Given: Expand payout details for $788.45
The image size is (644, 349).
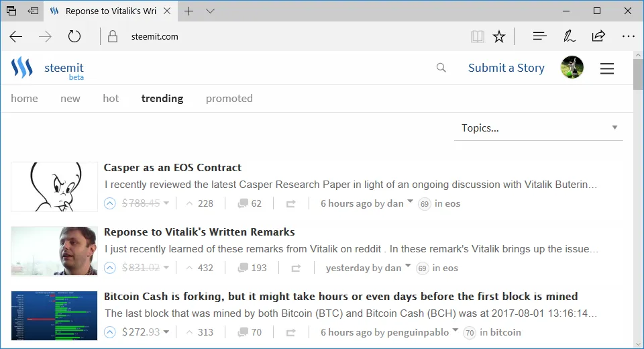Looking at the screenshot, I should coord(166,203).
